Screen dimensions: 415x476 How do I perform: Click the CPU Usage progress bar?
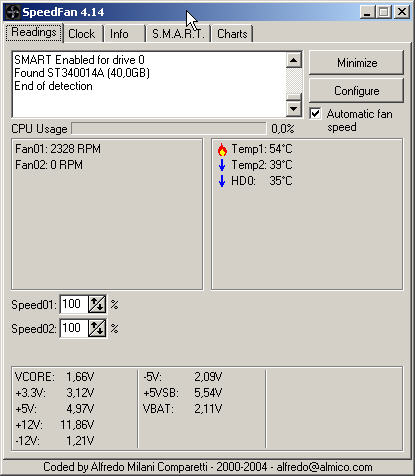[169, 129]
